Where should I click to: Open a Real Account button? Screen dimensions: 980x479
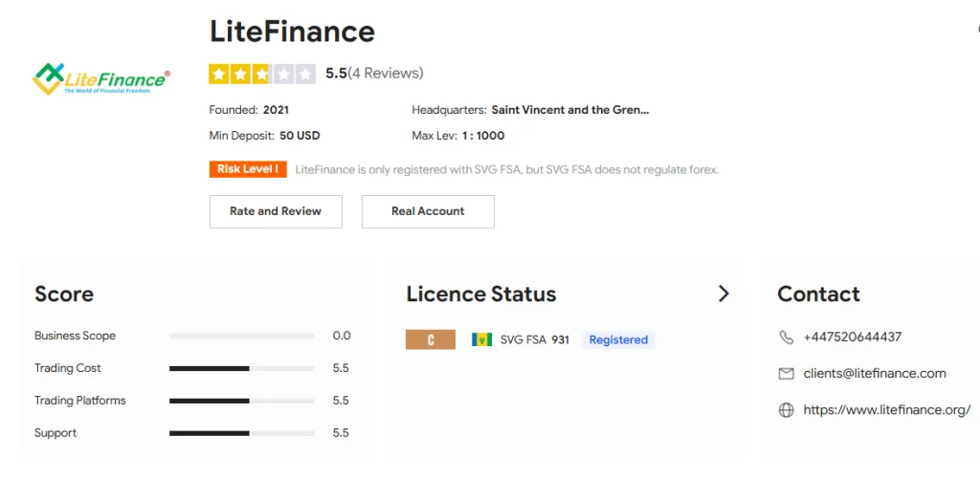pyautogui.click(x=428, y=211)
